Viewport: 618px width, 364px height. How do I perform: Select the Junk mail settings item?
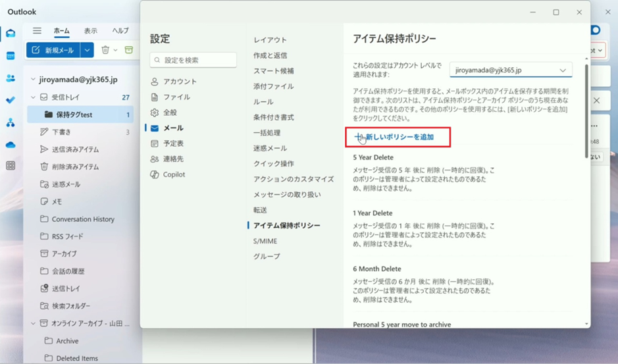(270, 148)
